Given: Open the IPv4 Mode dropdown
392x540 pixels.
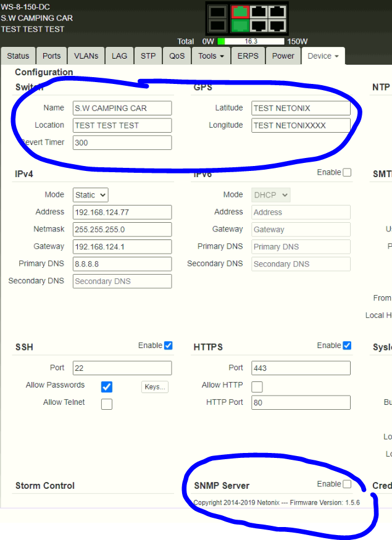Looking at the screenshot, I should (x=90, y=195).
